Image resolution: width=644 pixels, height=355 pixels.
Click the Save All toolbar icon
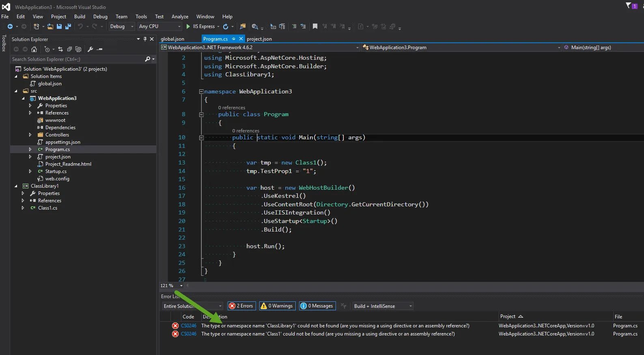(68, 26)
